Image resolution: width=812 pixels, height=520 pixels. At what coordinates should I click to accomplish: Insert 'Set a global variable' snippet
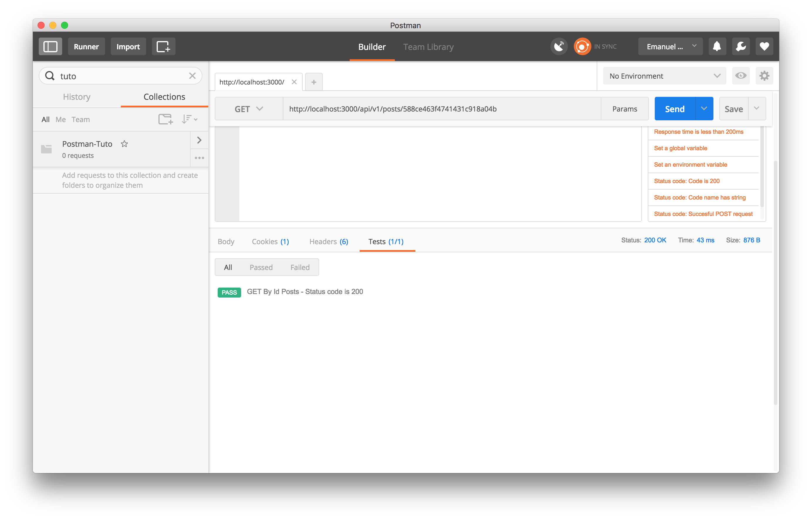pyautogui.click(x=680, y=148)
